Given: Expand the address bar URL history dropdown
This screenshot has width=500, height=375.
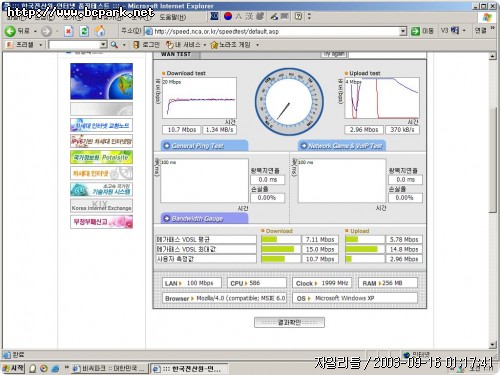Looking at the screenshot, I should (403, 31).
